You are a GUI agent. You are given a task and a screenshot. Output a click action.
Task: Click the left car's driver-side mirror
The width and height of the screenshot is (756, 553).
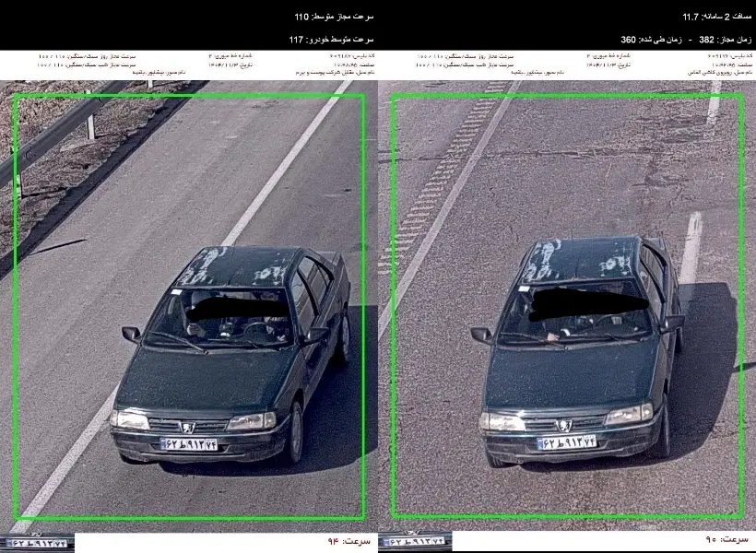[131, 333]
